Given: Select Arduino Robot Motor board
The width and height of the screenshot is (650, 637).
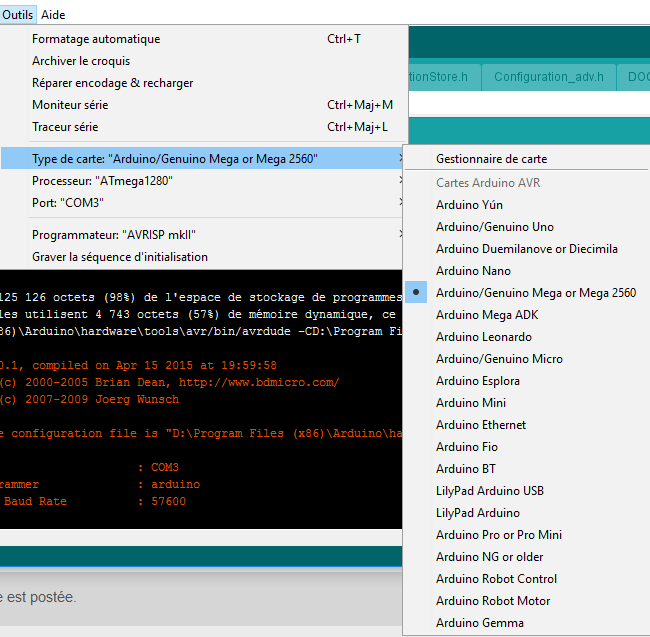Looking at the screenshot, I should pos(526,601).
